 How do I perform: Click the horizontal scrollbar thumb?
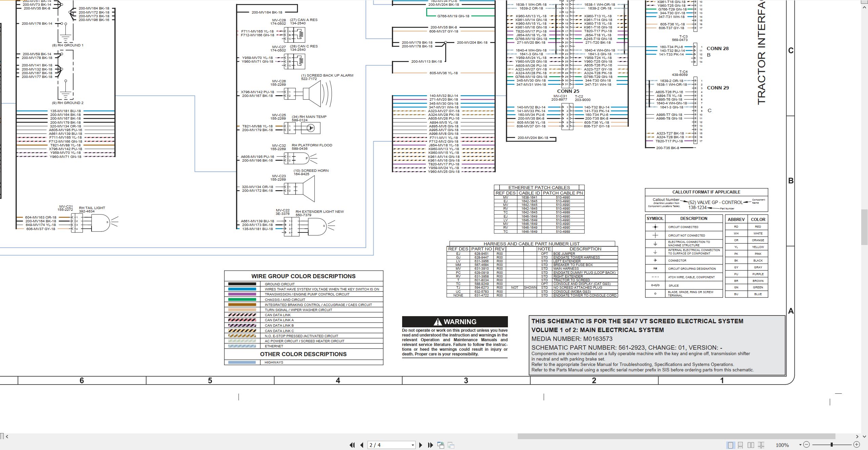click(676, 436)
